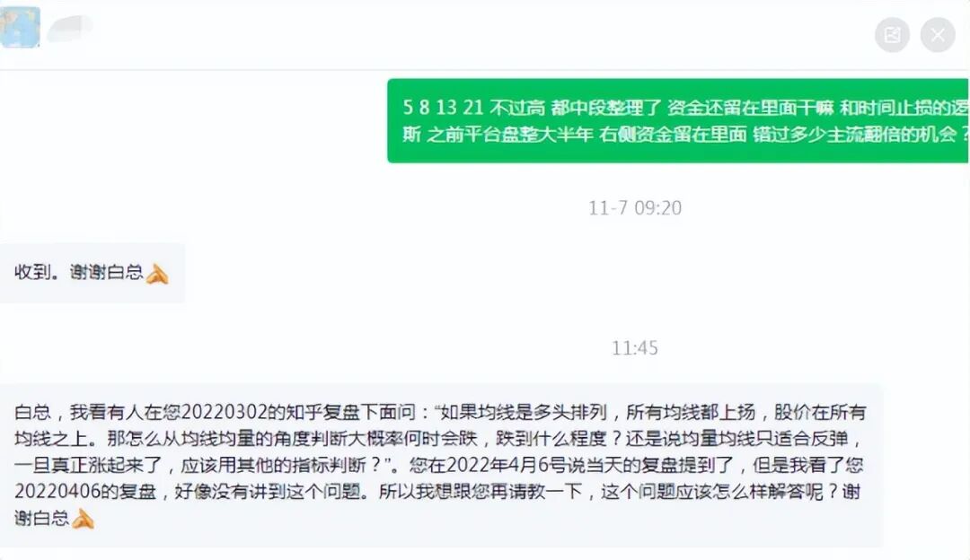Click the "5 8 13 21" text in green bubble
970x560 pixels.
click(443, 108)
